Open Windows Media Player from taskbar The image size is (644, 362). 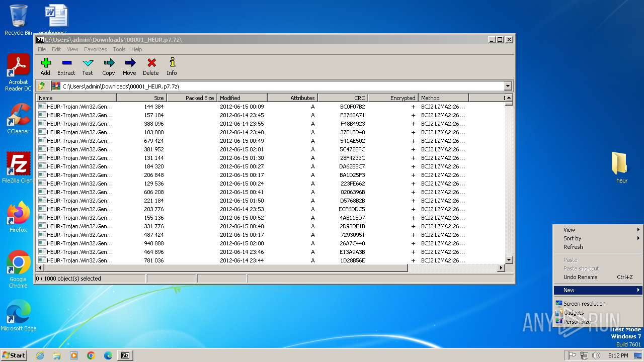click(x=74, y=355)
